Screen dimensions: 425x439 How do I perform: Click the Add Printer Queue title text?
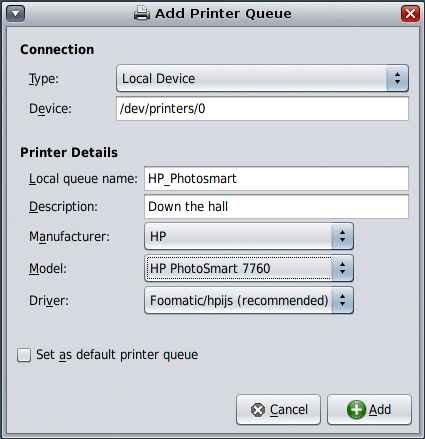point(223,14)
